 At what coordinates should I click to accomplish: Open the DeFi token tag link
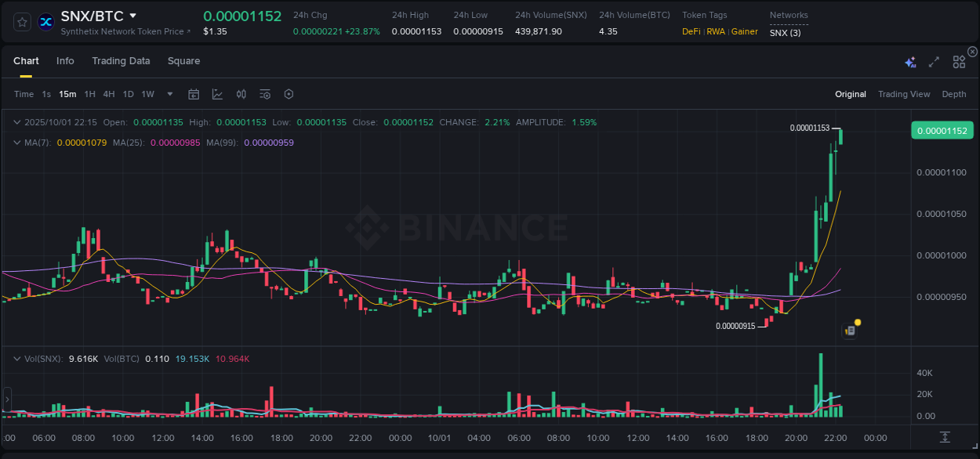pos(691,31)
